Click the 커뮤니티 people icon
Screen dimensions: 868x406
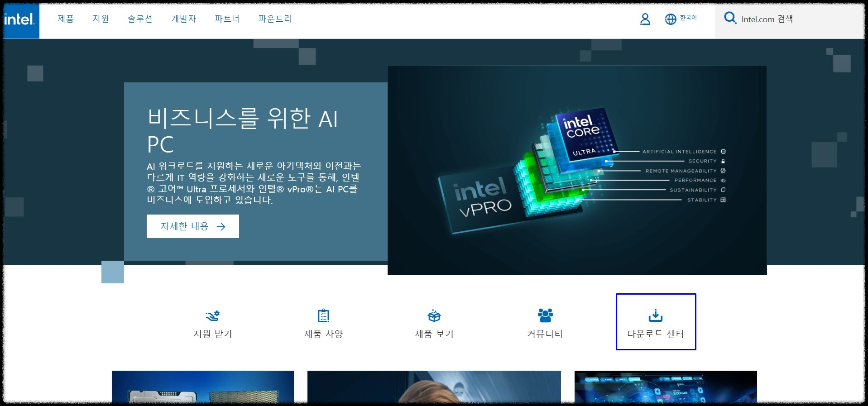(545, 315)
